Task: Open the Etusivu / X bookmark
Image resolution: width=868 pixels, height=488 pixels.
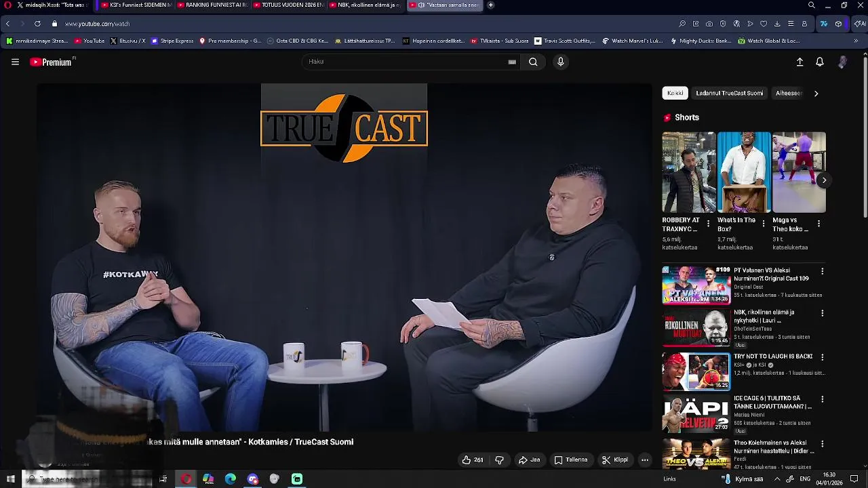Action: click(127, 41)
